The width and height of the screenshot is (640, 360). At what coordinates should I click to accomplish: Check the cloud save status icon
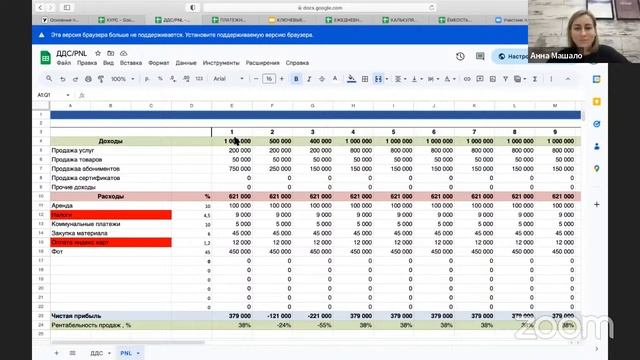pos(124,53)
